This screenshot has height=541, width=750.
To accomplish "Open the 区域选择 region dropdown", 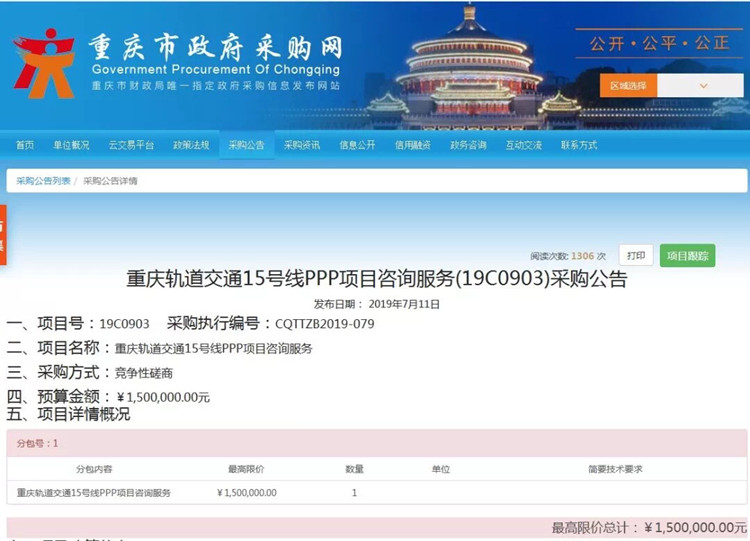I will pos(630,86).
